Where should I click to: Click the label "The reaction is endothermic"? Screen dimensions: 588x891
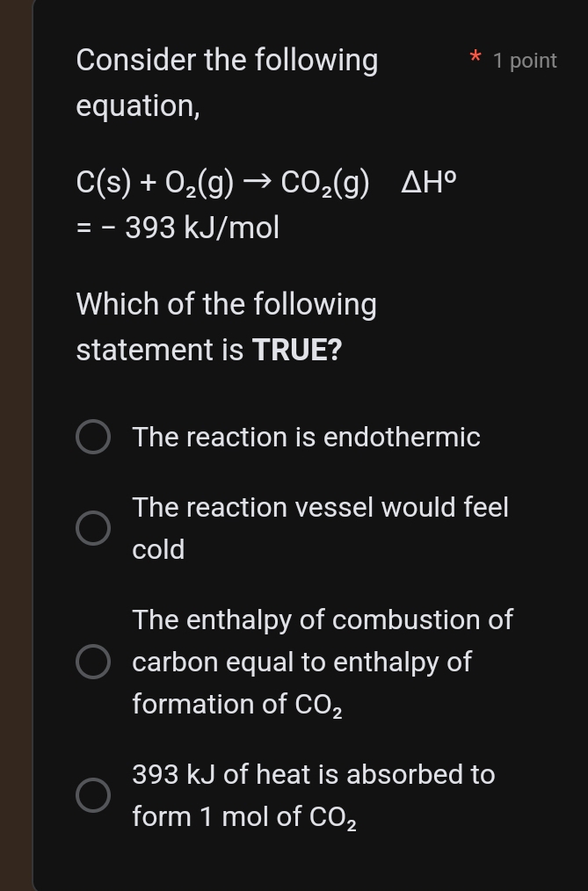(x=306, y=437)
